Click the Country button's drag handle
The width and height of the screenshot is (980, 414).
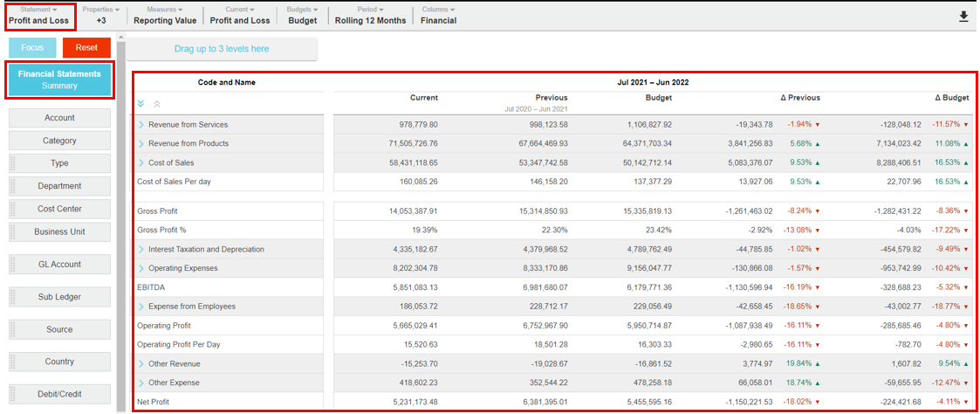[13, 362]
